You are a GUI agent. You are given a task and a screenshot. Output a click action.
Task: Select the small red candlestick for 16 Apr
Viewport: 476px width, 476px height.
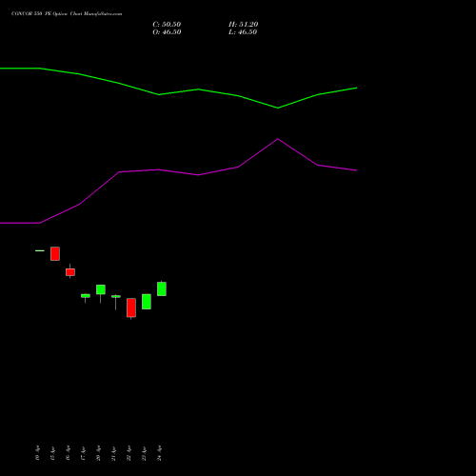pyautogui.click(x=70, y=271)
